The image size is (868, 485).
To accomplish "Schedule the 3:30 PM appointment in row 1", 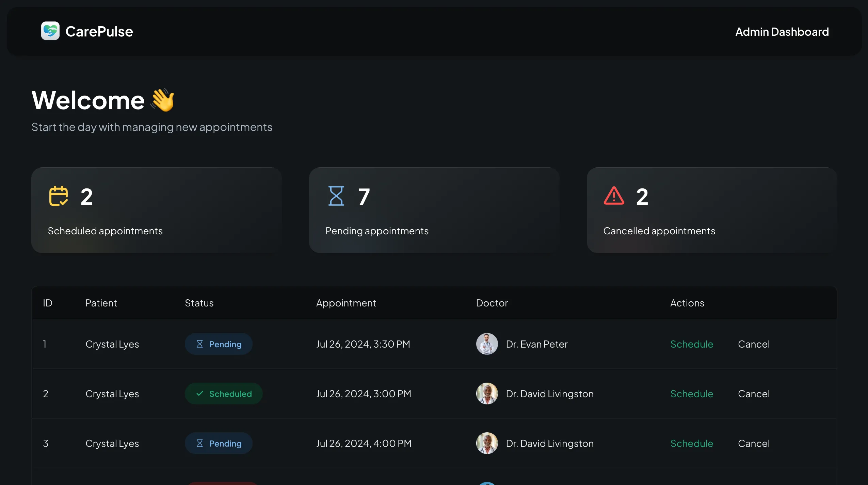I will 692,344.
